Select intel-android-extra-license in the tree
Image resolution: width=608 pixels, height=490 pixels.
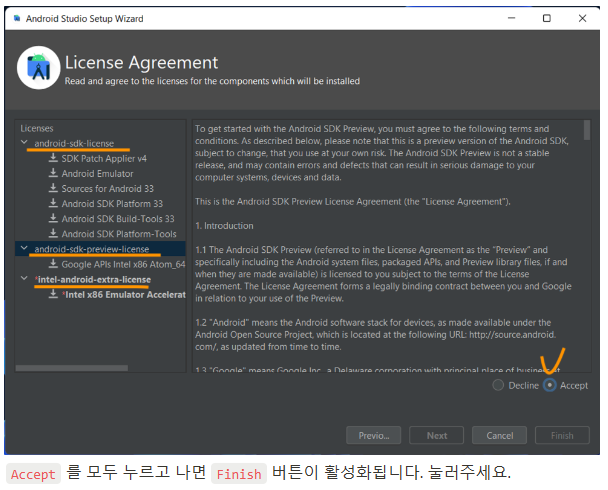[93, 280]
